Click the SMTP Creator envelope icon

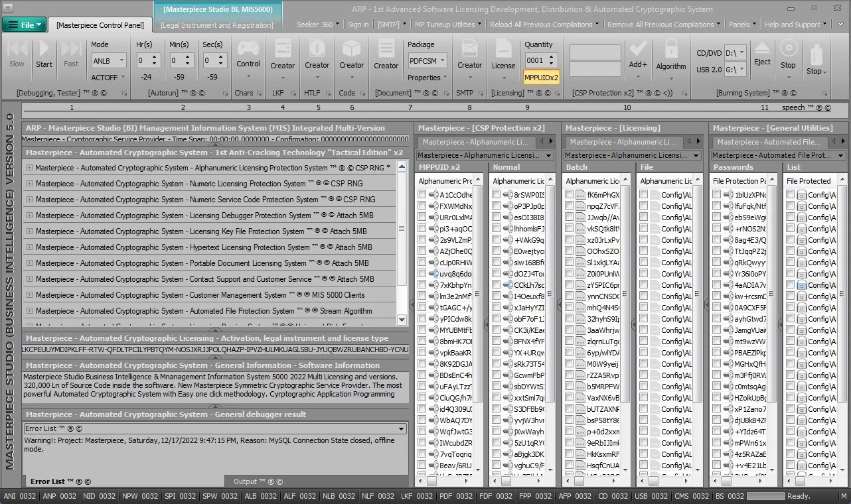(x=469, y=49)
